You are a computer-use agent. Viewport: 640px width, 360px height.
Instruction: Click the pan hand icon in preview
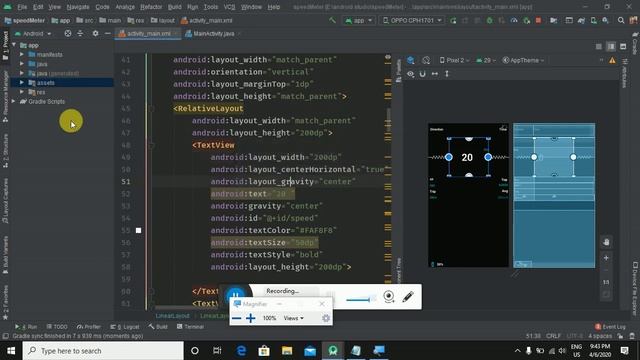[606, 242]
